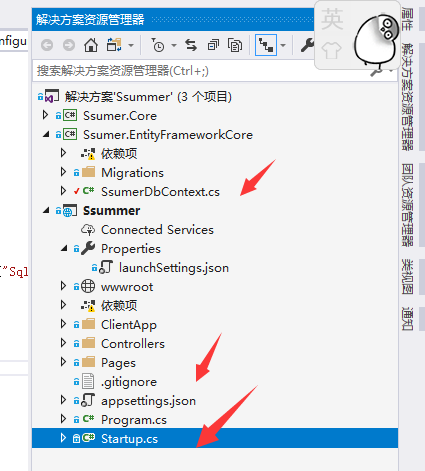The width and height of the screenshot is (425, 471).
Task: Select appsettings.json file
Action: [x=148, y=401]
